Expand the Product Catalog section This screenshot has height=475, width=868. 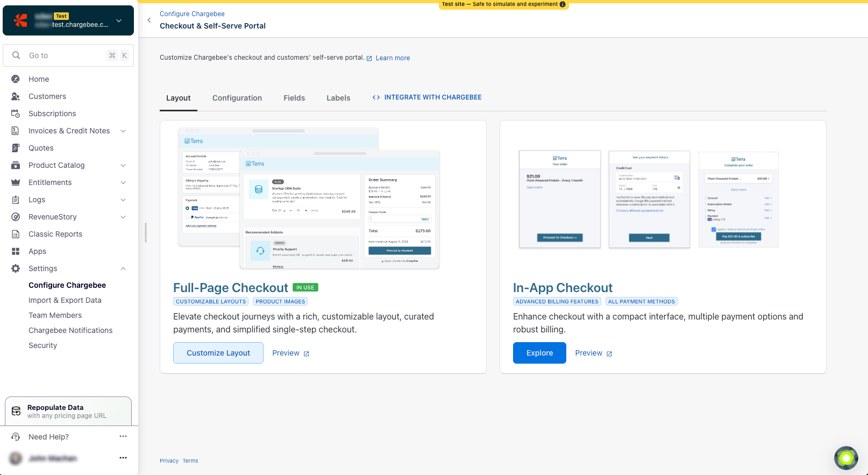pos(123,165)
